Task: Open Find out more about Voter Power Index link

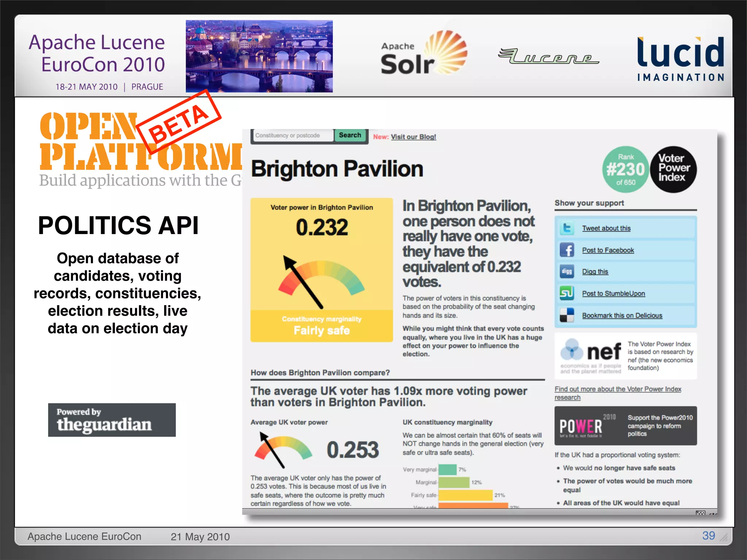Action: click(x=618, y=393)
